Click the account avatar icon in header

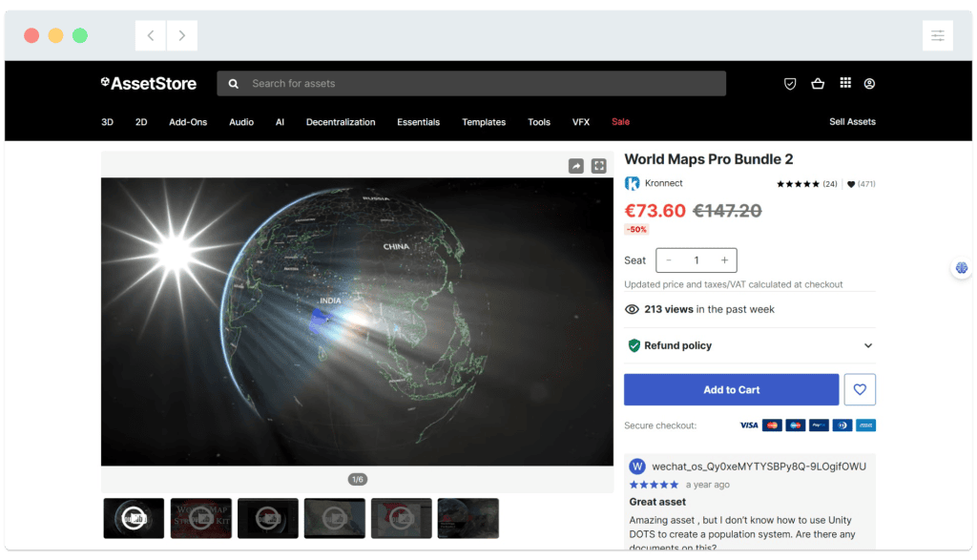pyautogui.click(x=869, y=83)
